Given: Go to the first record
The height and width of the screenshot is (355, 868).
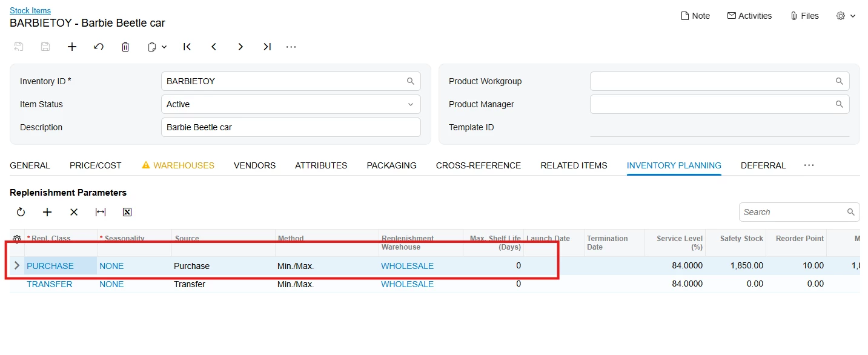Looking at the screenshot, I should coord(187,47).
